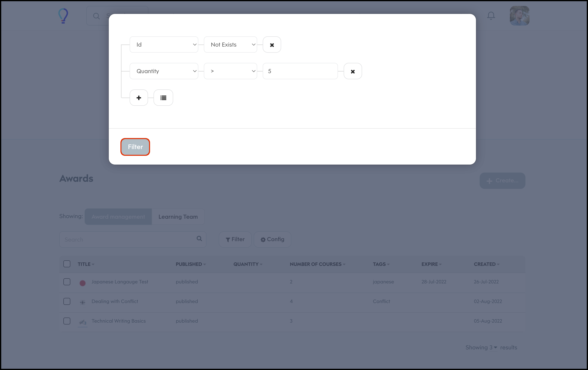Image resolution: width=588 pixels, height=370 pixels.
Task: Apply filters with the Filter button
Action: (135, 147)
